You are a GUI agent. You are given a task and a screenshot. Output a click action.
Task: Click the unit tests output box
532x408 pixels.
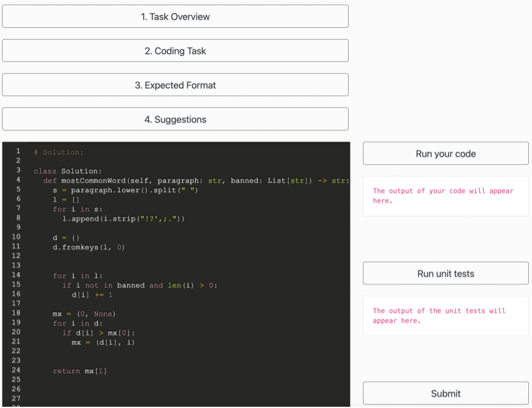pos(445,316)
